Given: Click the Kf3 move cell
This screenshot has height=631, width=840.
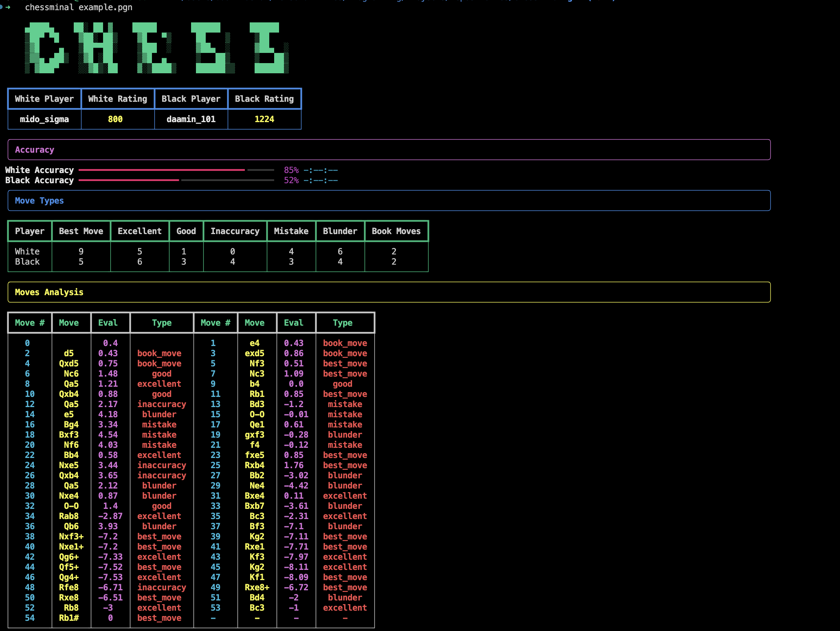Looking at the screenshot, I should pos(257,557).
